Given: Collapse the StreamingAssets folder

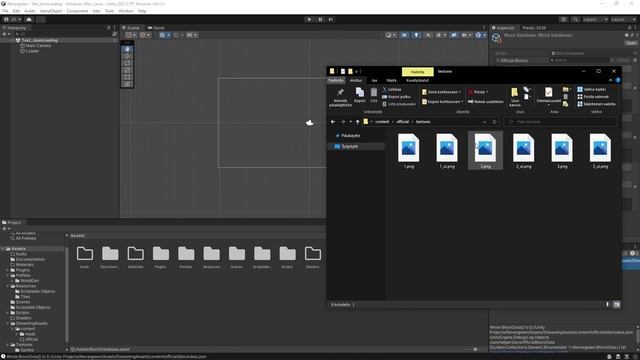Looking at the screenshot, I should [8, 323].
